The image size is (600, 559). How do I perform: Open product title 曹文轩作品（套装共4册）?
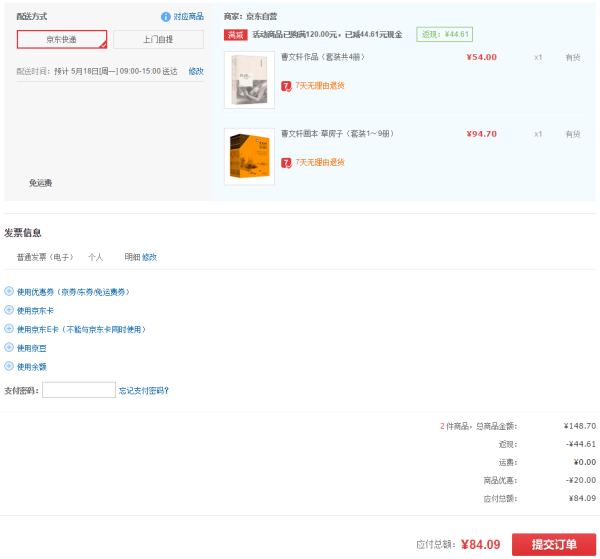[x=323, y=57]
